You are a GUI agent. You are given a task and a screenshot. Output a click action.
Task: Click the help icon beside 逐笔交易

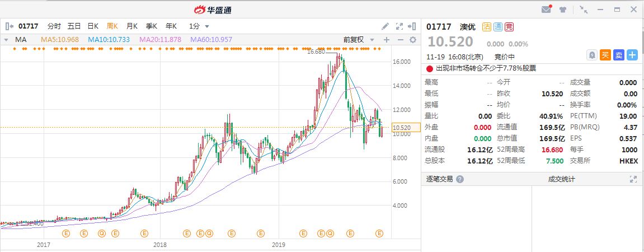460,179
